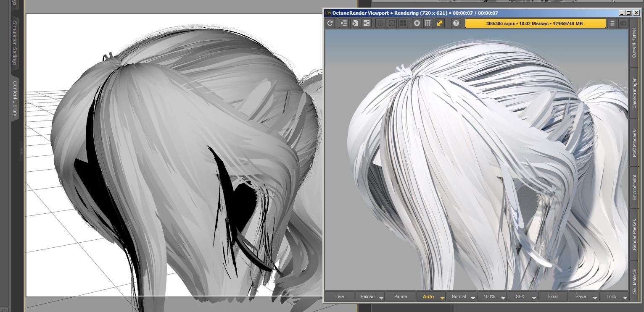The image size is (644, 312).
Task: Toggle the Live render button
Action: (340, 296)
